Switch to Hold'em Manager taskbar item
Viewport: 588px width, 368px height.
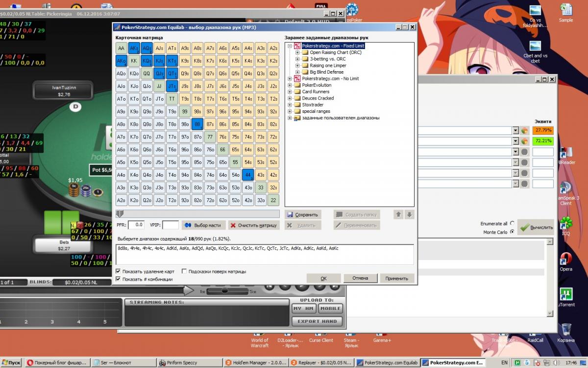(256, 363)
